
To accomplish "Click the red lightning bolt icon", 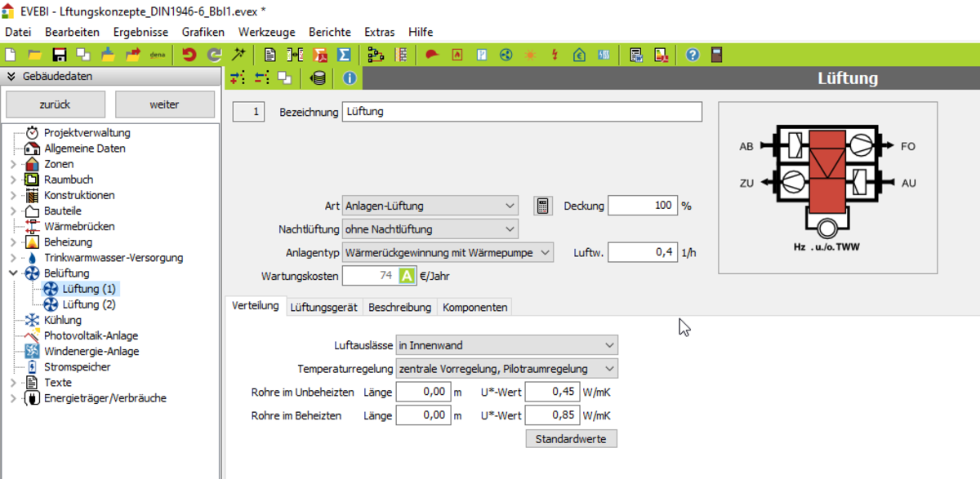I will click(x=555, y=55).
